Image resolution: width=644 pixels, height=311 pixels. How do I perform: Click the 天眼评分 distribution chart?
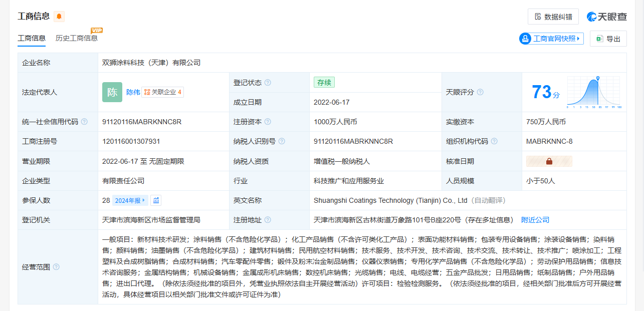594,92
